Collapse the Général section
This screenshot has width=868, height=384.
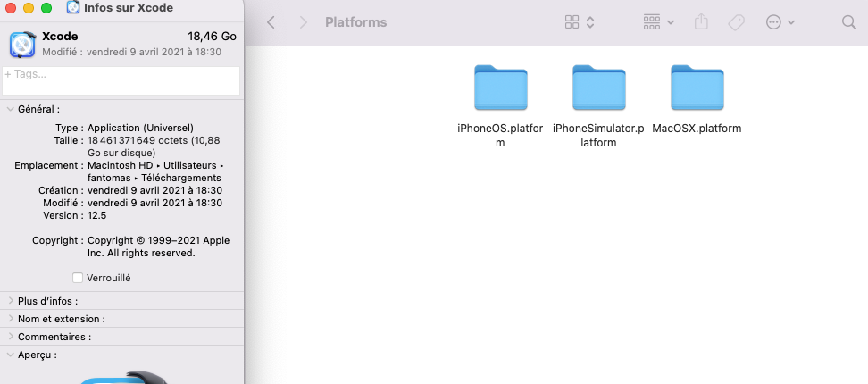11,109
